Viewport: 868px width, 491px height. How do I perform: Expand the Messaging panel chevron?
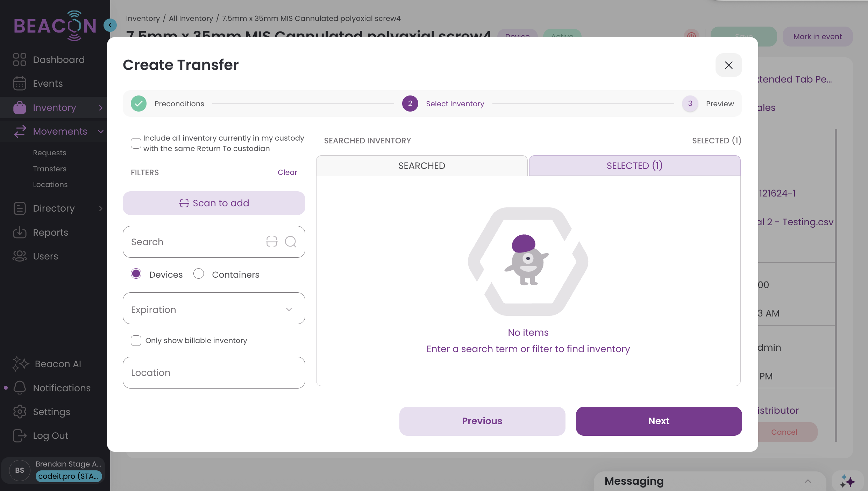click(x=808, y=481)
